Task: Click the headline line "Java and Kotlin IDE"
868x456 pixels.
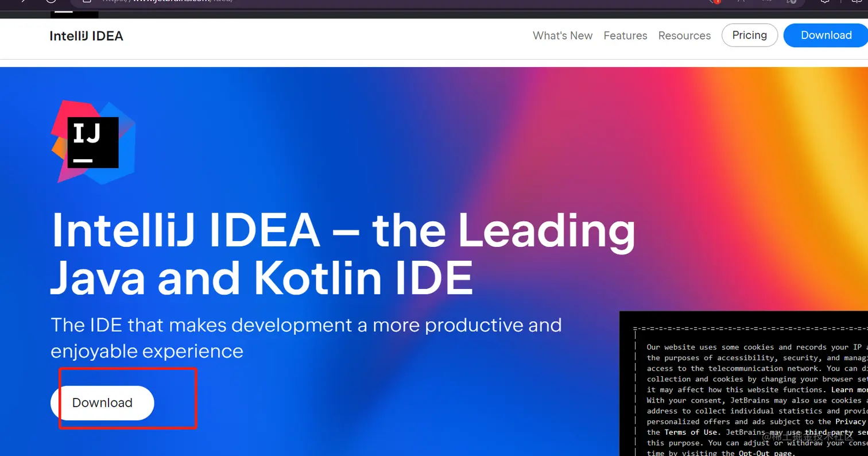Action: click(262, 278)
